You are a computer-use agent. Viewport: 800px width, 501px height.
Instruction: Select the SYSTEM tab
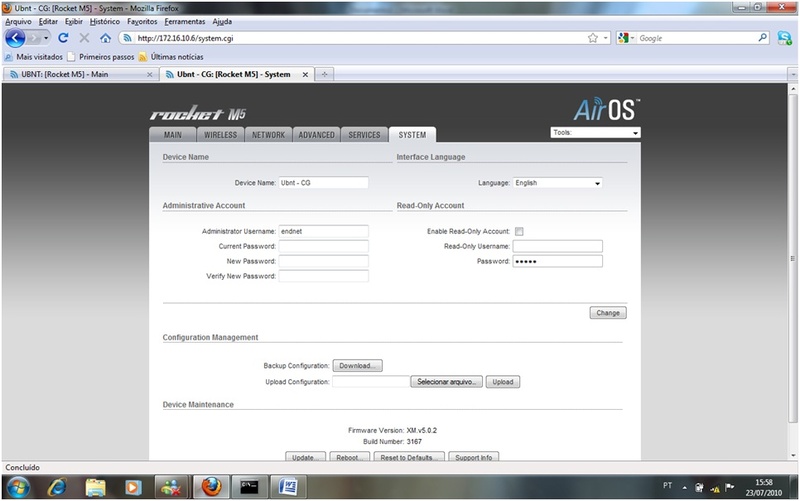coord(412,135)
